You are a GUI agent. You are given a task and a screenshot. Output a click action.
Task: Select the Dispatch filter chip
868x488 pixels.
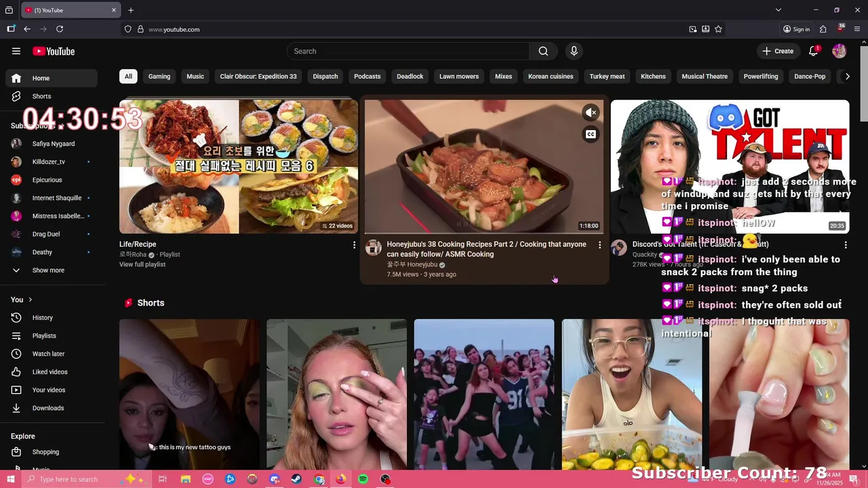(325, 77)
